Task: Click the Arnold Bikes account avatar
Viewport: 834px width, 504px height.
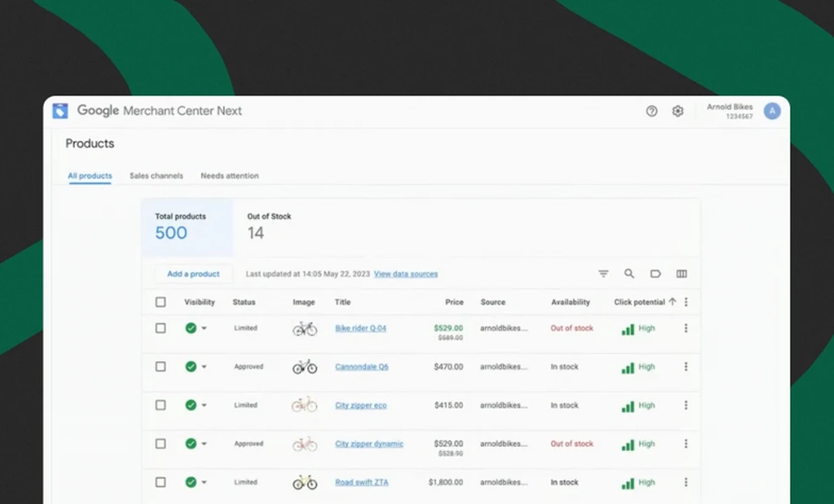Action: pyautogui.click(x=772, y=111)
